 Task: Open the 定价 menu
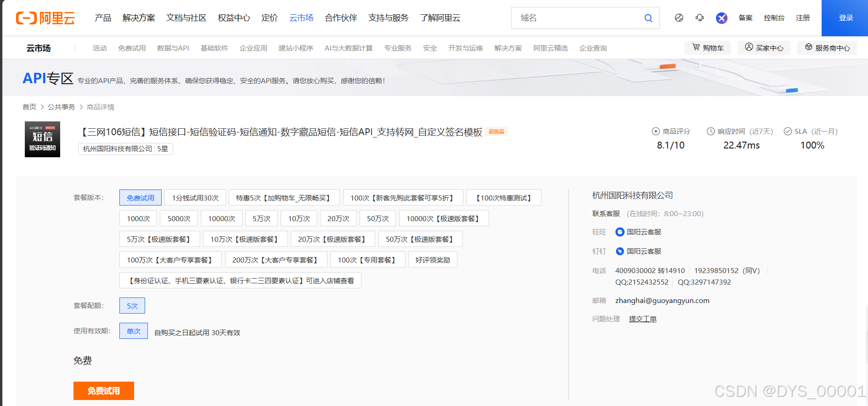[270, 18]
